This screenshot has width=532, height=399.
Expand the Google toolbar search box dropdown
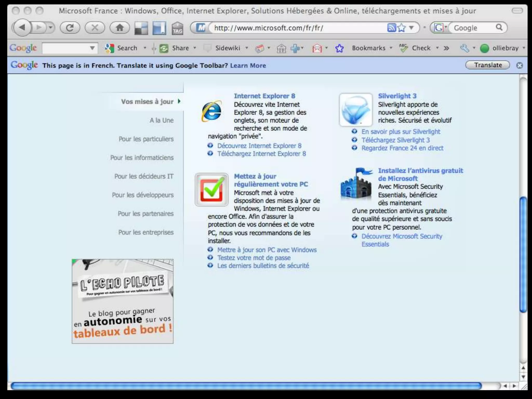[x=92, y=48]
